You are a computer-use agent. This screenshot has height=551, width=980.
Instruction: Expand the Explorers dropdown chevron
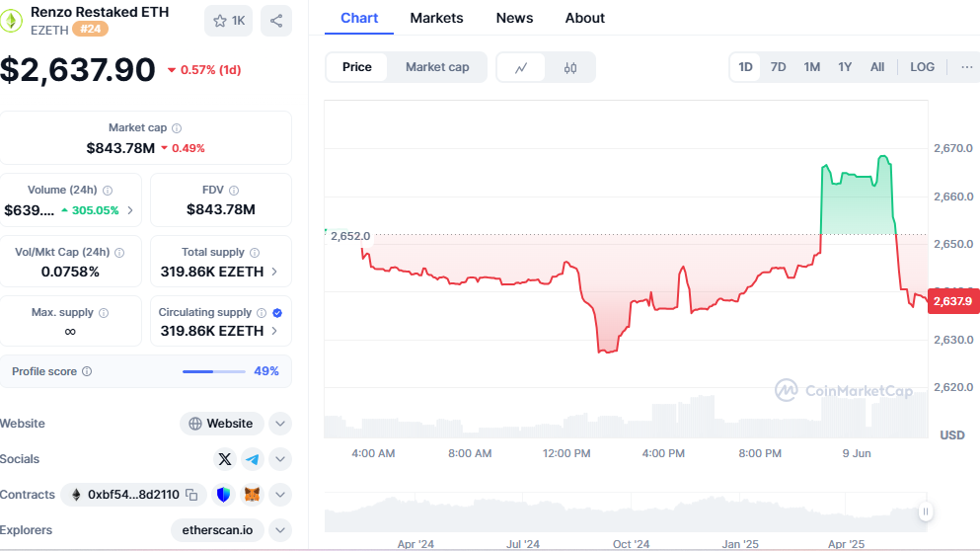(280, 530)
